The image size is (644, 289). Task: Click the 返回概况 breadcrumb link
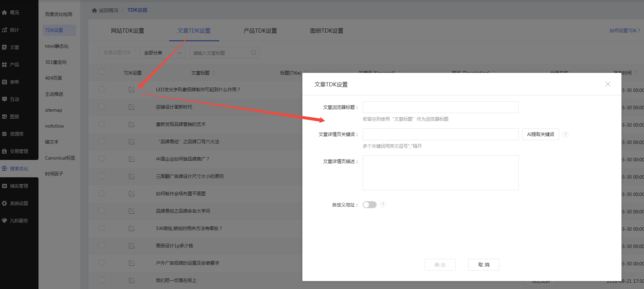[109, 10]
